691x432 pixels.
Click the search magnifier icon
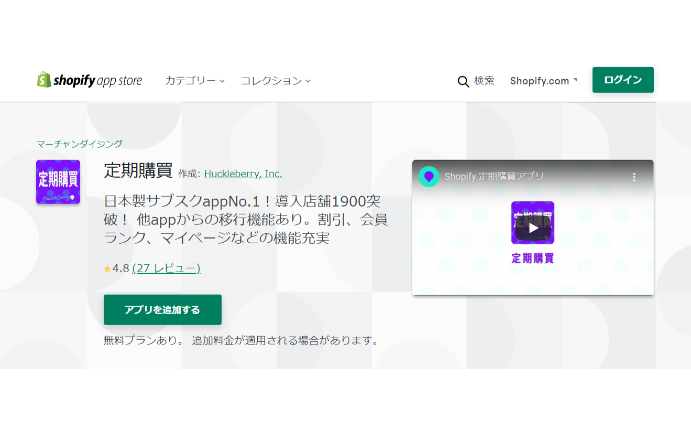463,81
